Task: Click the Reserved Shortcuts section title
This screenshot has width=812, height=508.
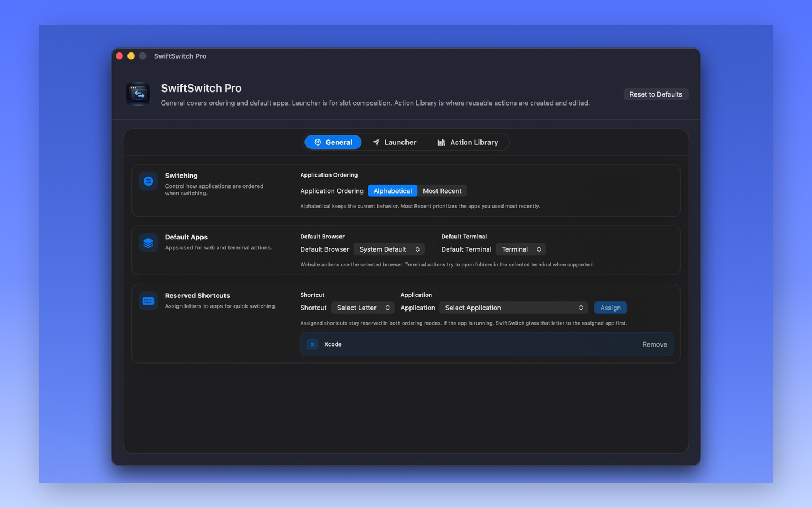Action: coord(197,296)
